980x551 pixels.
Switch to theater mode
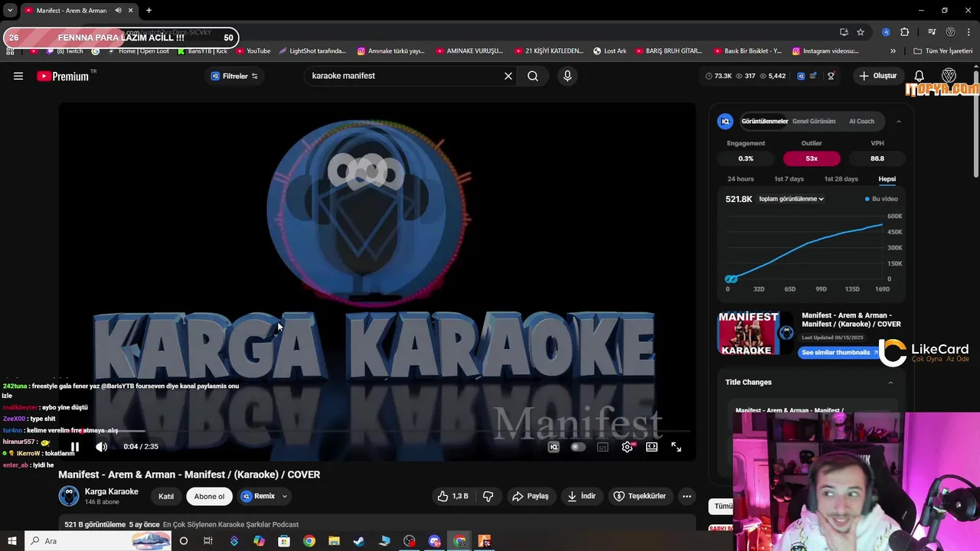point(652,447)
